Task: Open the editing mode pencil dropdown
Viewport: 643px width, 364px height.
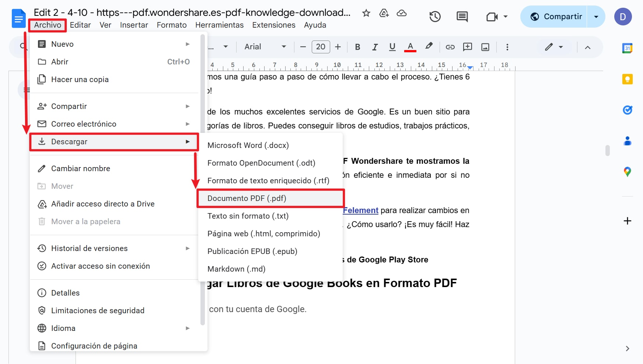Action: click(554, 47)
